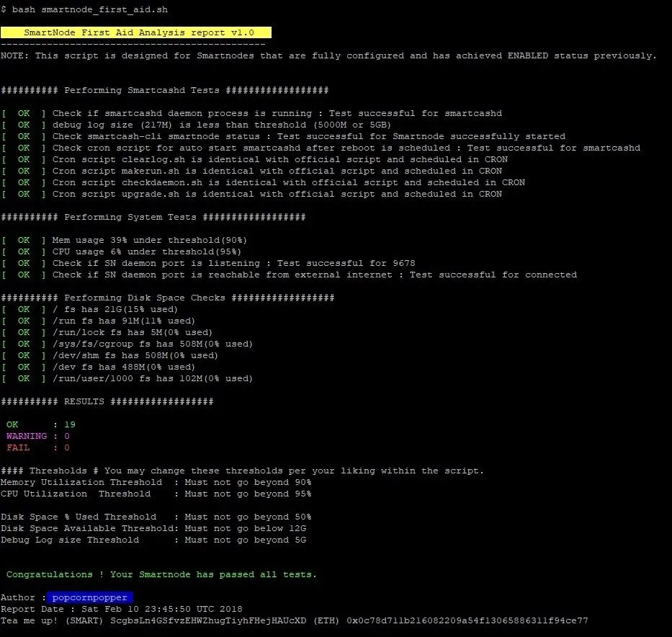
Task: Click the checkdaemon.sh cron script line
Action: click(x=263, y=182)
